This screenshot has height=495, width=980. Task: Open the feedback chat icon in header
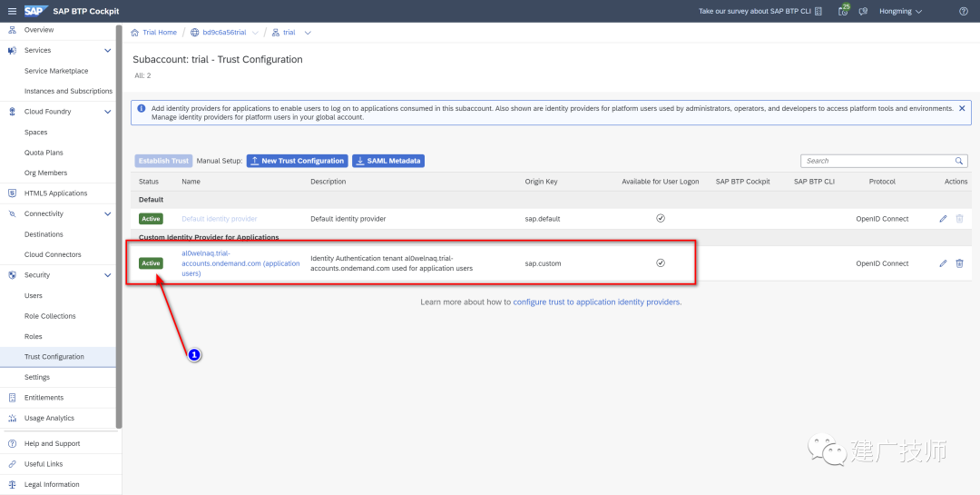pos(863,11)
